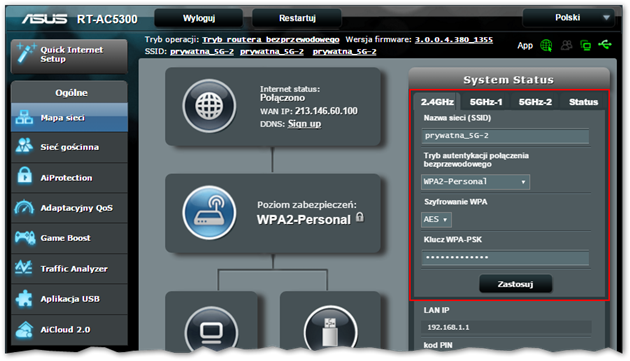This screenshot has height=361, width=630.
Task: Switch to the 2.4GHz tab
Action: 437,102
